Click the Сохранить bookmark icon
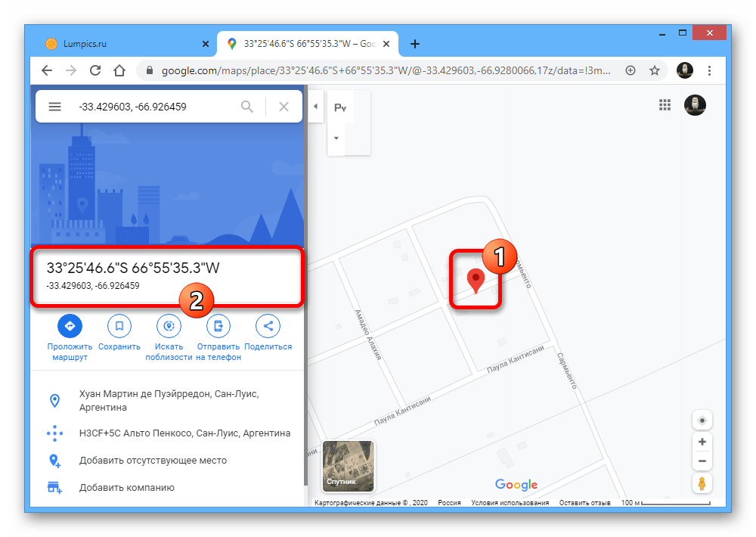Screen dimensions: 756x537 (x=119, y=326)
